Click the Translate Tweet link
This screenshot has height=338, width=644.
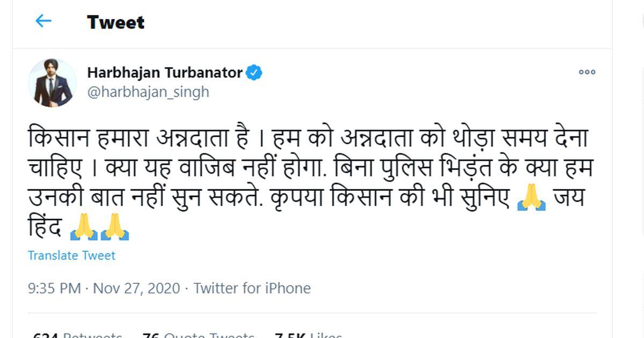71,255
